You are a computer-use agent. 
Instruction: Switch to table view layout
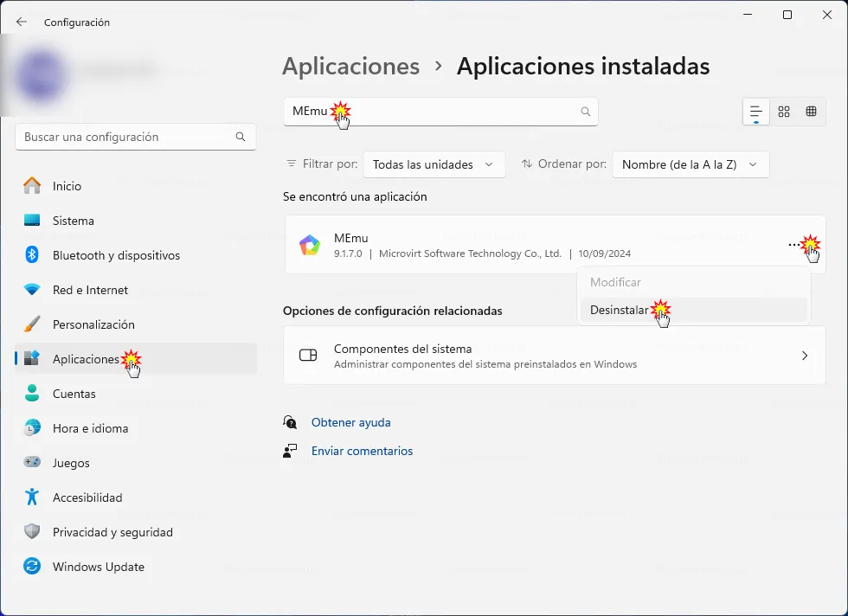[x=812, y=112]
